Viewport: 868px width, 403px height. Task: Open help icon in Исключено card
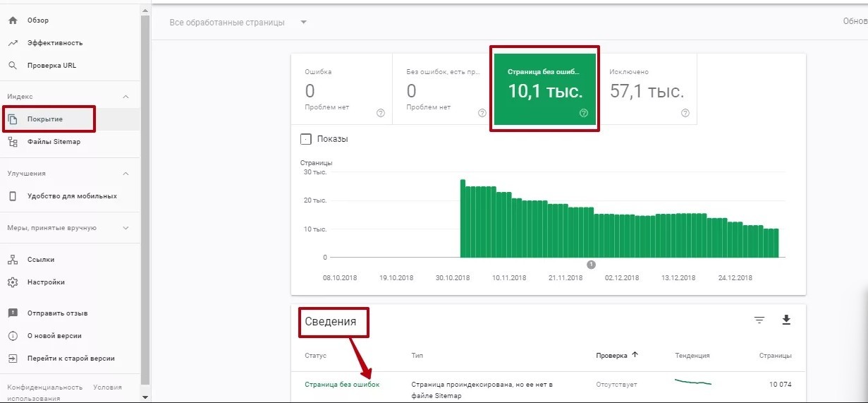(685, 113)
